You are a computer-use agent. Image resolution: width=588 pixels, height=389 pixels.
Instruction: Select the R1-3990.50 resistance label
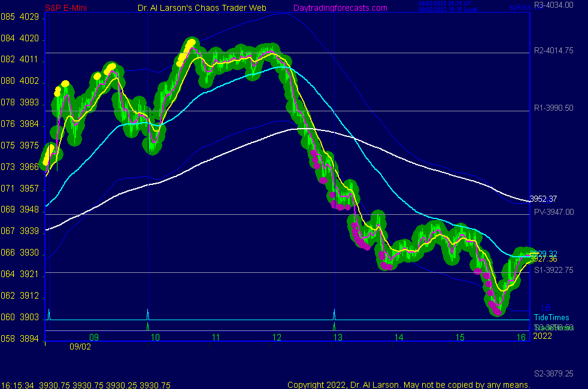point(553,108)
